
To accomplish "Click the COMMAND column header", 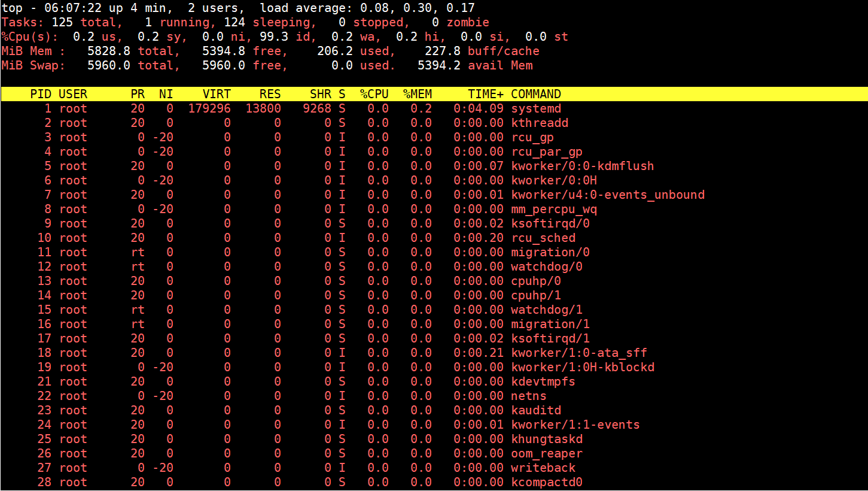I will (536, 94).
